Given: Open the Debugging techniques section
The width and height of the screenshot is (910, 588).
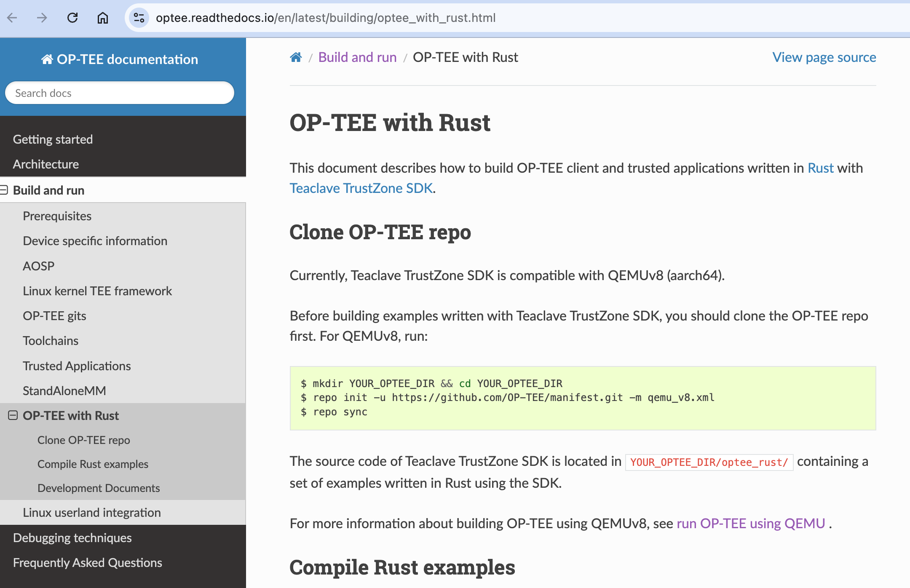Looking at the screenshot, I should click(x=72, y=538).
